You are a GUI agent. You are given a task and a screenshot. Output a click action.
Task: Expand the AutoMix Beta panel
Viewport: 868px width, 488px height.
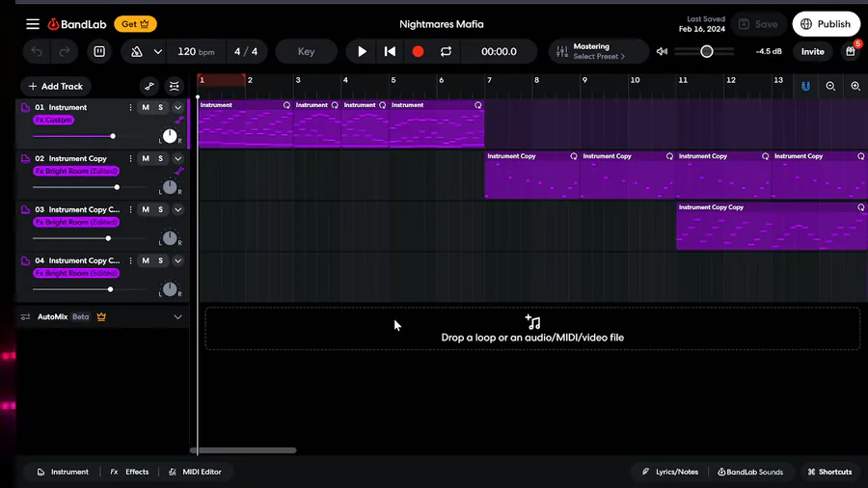pos(177,317)
